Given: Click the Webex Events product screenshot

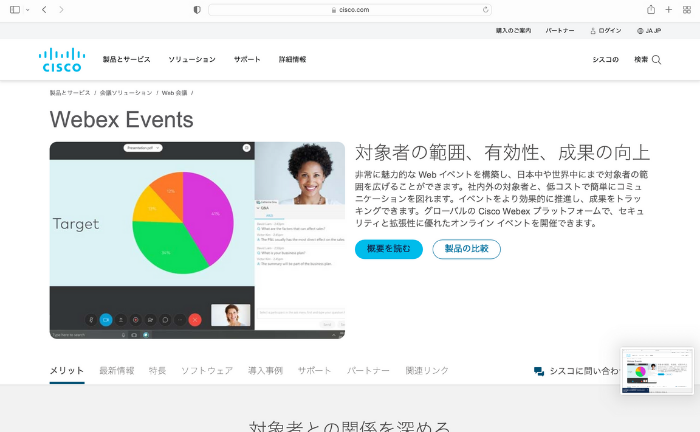Looking at the screenshot, I should pyautogui.click(x=197, y=240).
